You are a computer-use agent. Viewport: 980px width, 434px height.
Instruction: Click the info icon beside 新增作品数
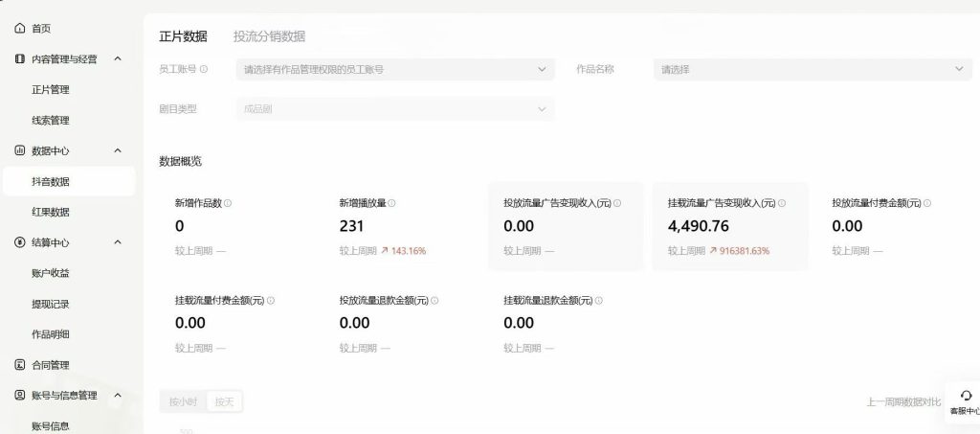[x=228, y=203]
